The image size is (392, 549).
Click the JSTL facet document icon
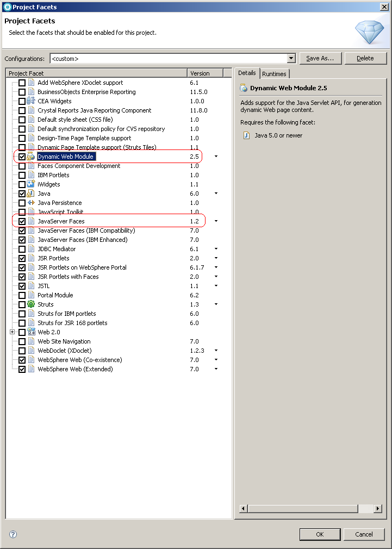click(31, 286)
